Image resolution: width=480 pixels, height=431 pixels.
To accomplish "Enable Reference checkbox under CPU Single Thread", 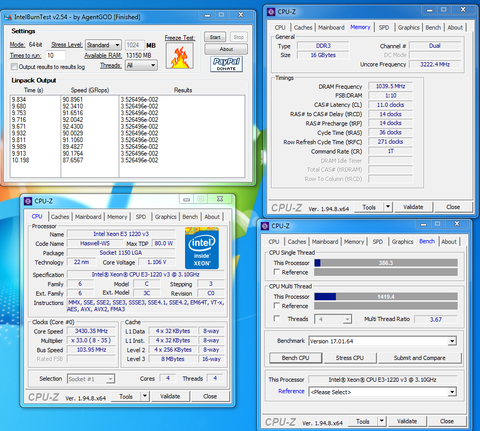I will tap(276, 272).
